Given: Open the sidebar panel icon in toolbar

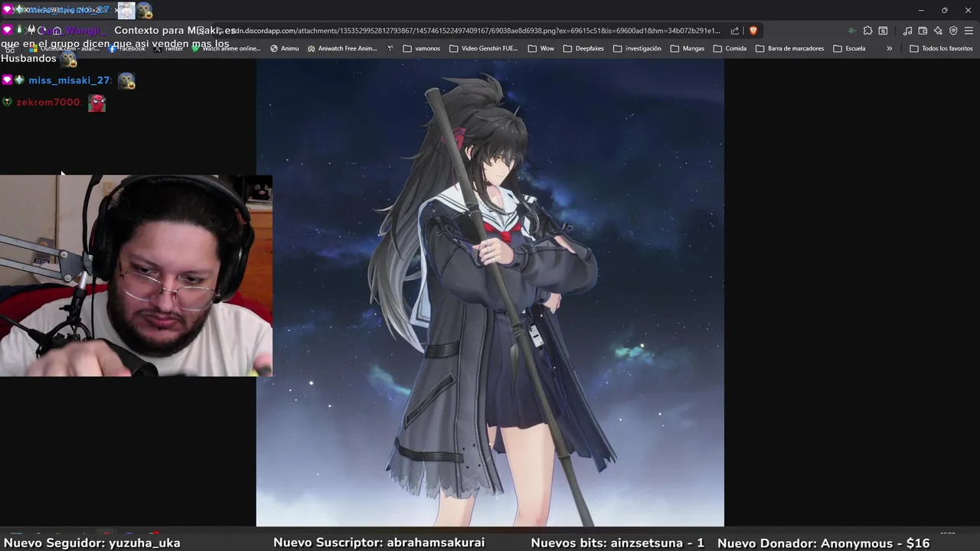Looking at the screenshot, I should (883, 31).
